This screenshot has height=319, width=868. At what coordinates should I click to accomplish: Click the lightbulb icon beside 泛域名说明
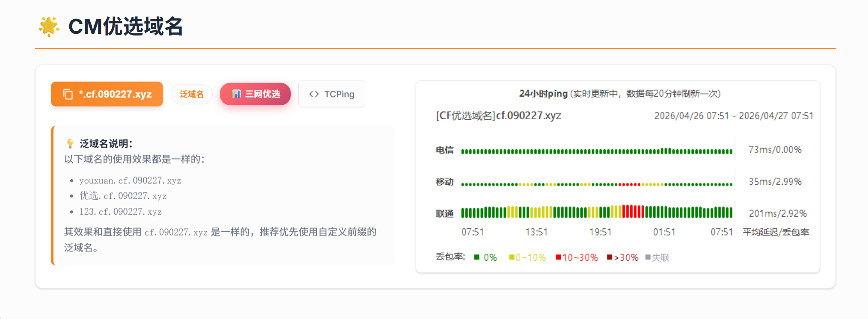pyautogui.click(x=71, y=144)
